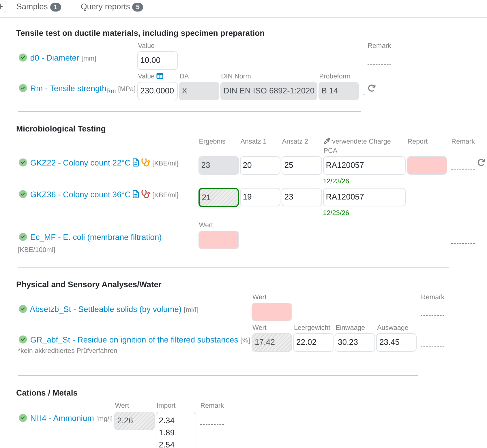
Task: Click the refresh icon beside Rm Tensile strength
Action: coord(372,88)
